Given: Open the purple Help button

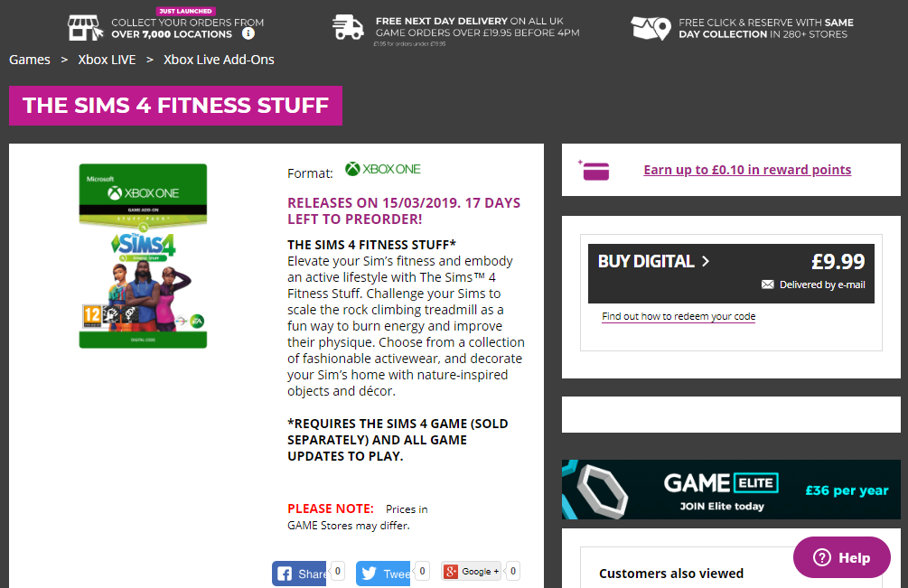Looking at the screenshot, I should (842, 557).
